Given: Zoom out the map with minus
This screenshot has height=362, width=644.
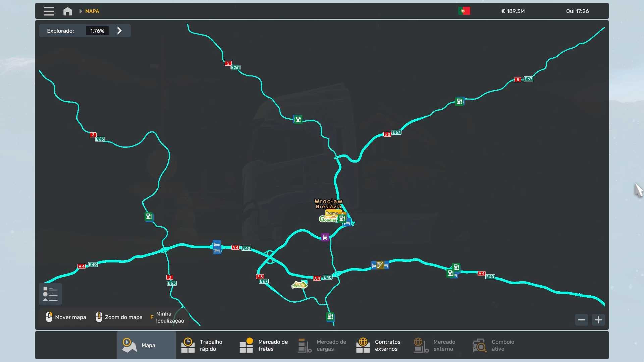Looking at the screenshot, I should coord(581,320).
